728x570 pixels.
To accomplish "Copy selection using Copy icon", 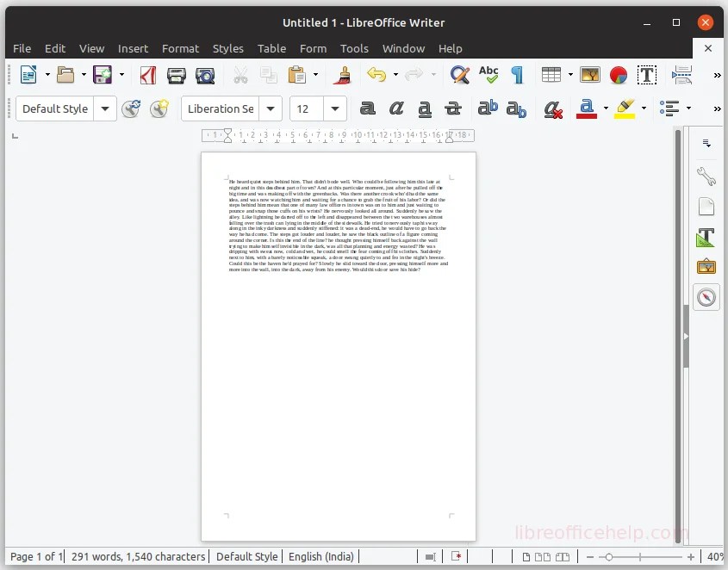I will click(268, 75).
